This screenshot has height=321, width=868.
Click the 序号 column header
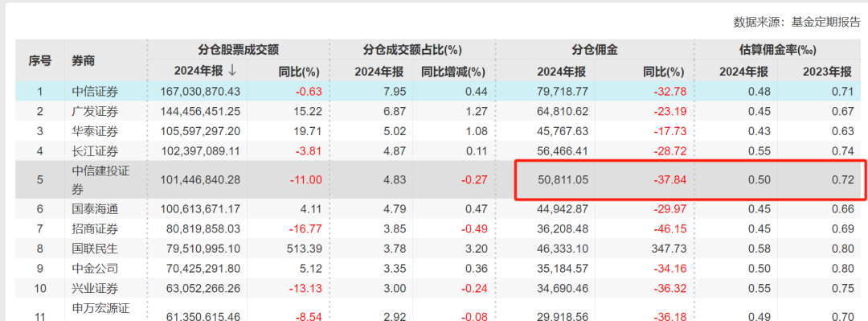[x=40, y=60]
